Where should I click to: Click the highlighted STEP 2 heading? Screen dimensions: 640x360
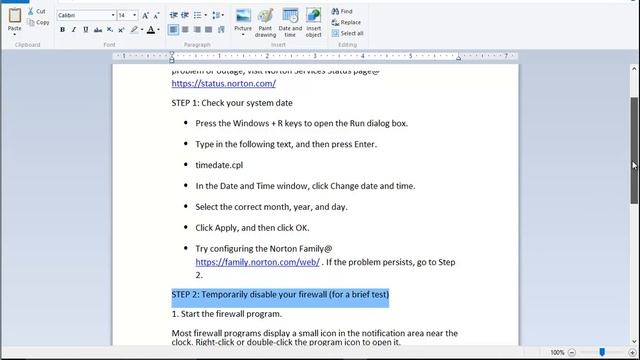tap(280, 294)
